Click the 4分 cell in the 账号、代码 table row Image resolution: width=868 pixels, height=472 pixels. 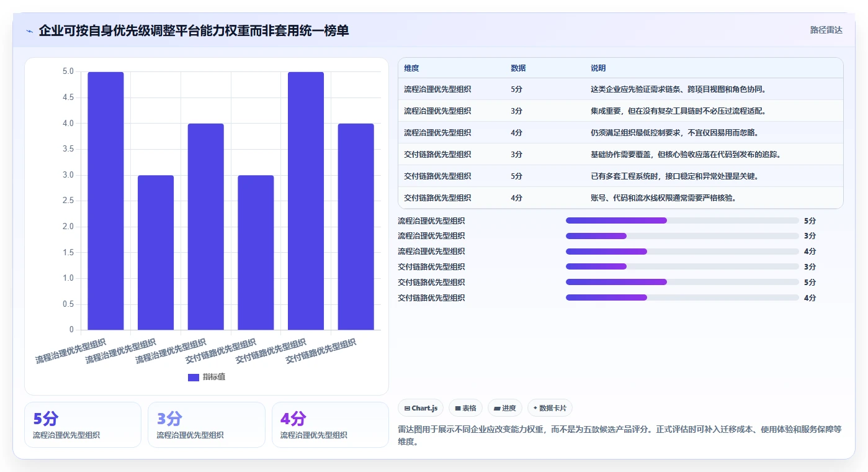click(516, 198)
